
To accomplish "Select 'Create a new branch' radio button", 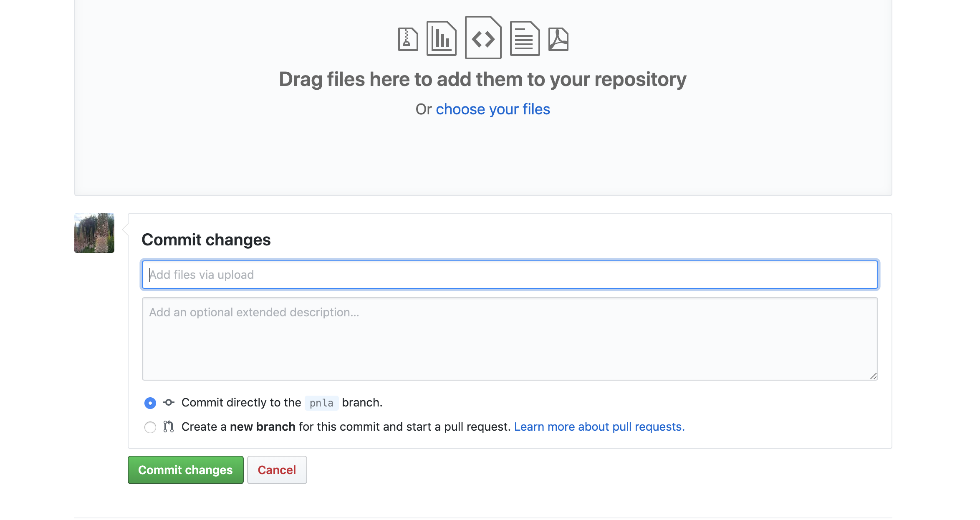I will [150, 427].
